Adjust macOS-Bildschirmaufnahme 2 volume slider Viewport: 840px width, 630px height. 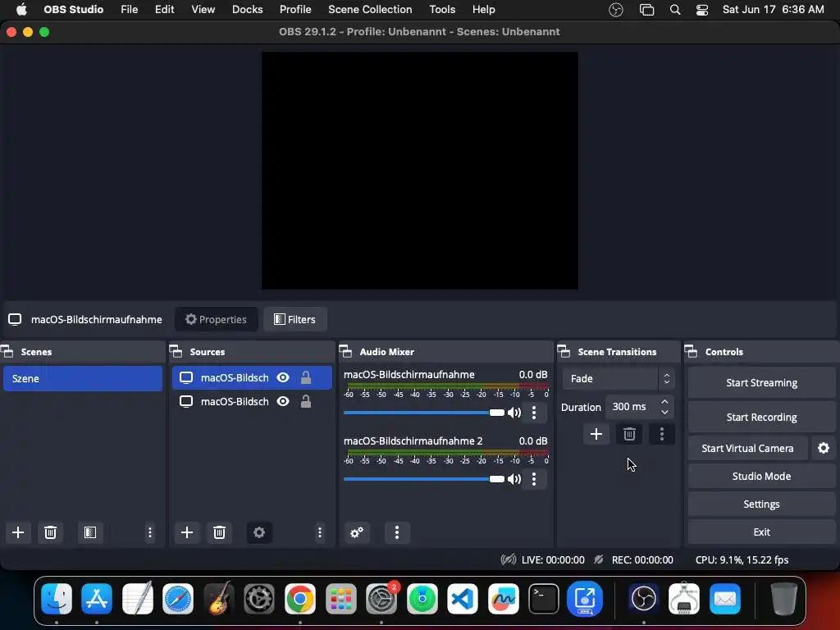point(424,479)
